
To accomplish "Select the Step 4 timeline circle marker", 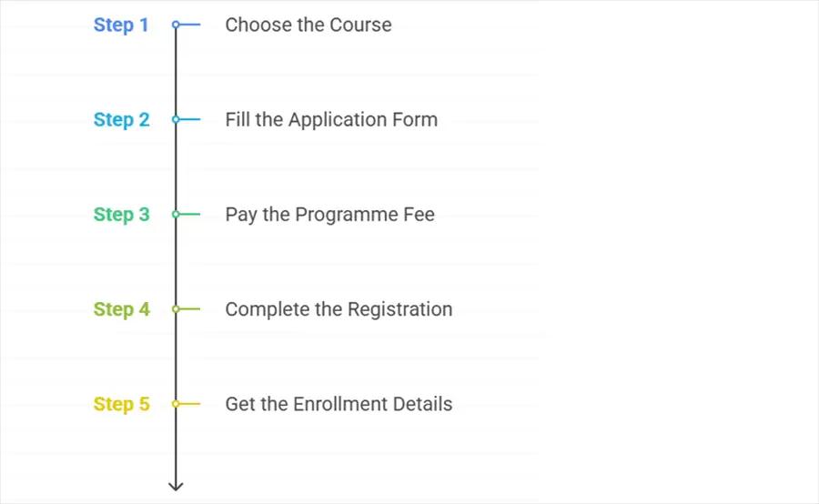I will coord(176,309).
